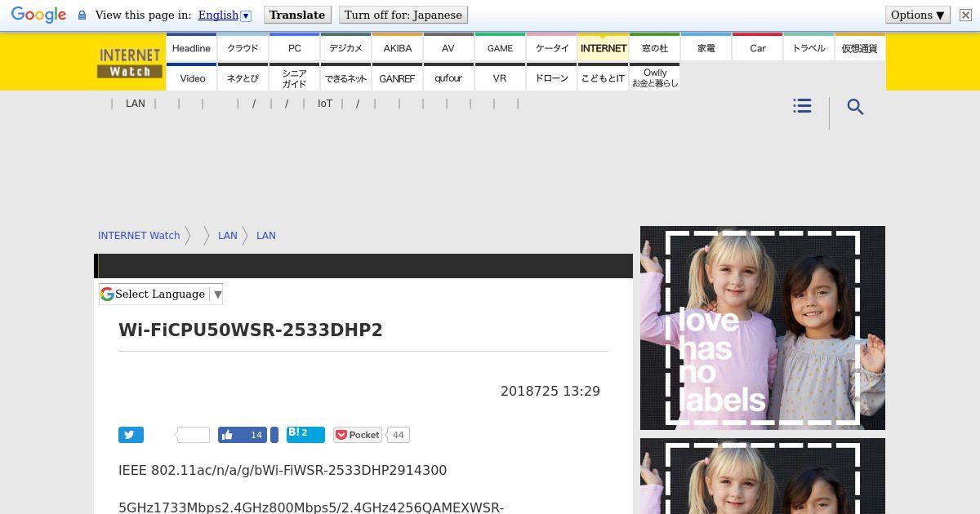
Task: Click the first LAN breadcrumb link
Action: click(228, 236)
